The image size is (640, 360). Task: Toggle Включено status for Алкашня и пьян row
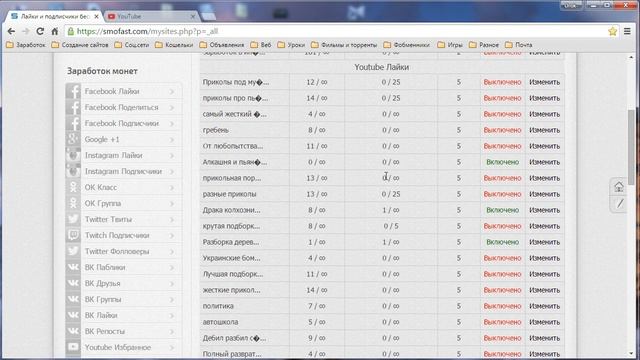pyautogui.click(x=502, y=162)
